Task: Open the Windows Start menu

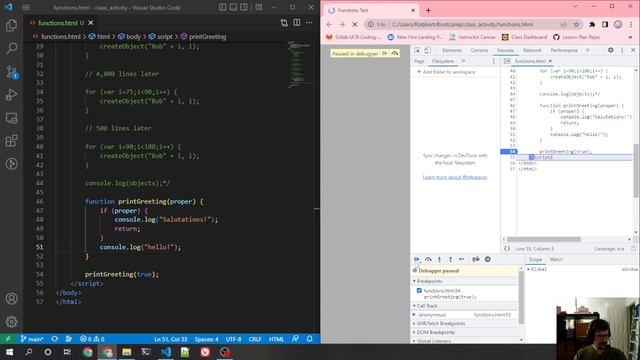Action: click(9, 352)
